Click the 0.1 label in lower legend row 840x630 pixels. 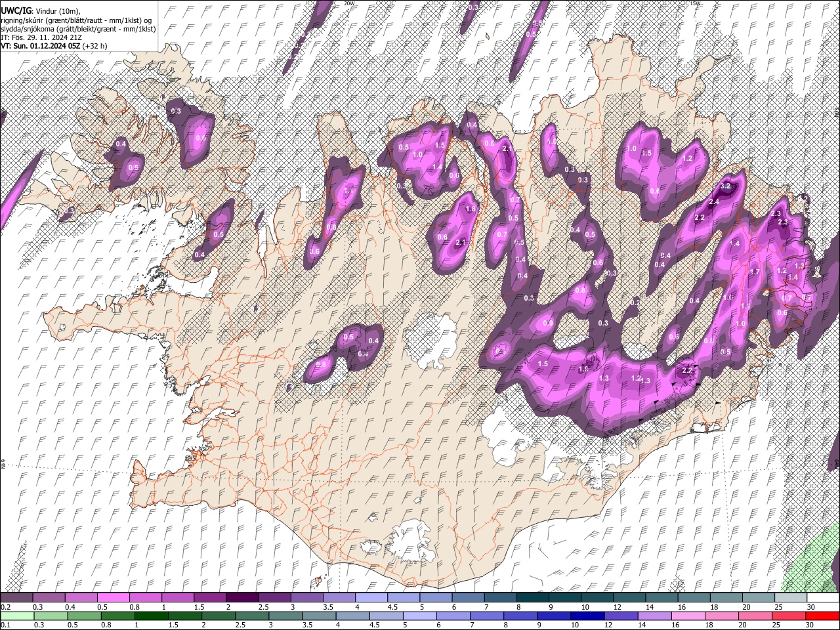click(5, 625)
